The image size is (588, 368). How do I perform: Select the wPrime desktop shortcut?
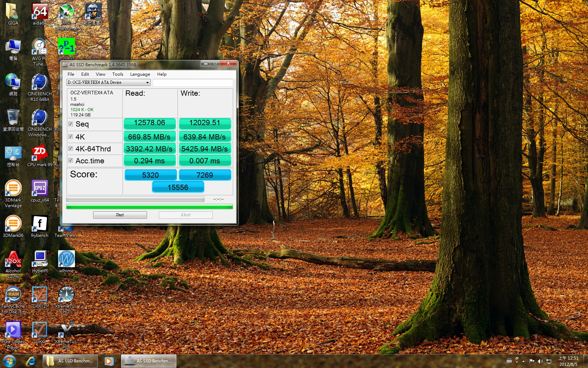tap(66, 260)
